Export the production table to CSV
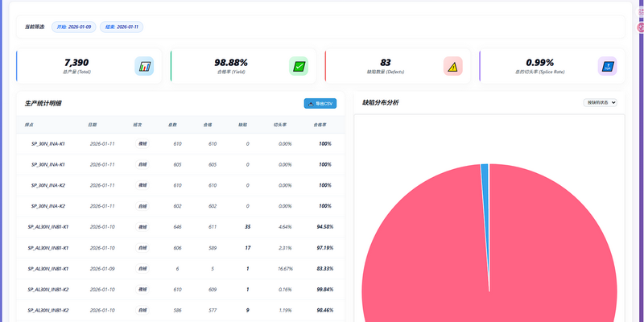Screen dimensions: 644x322 pyautogui.click(x=320, y=104)
